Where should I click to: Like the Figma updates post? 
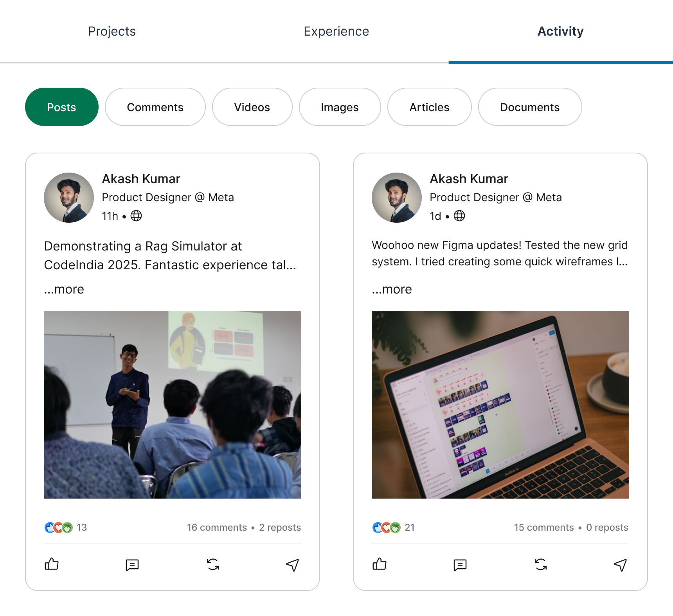[x=380, y=564]
